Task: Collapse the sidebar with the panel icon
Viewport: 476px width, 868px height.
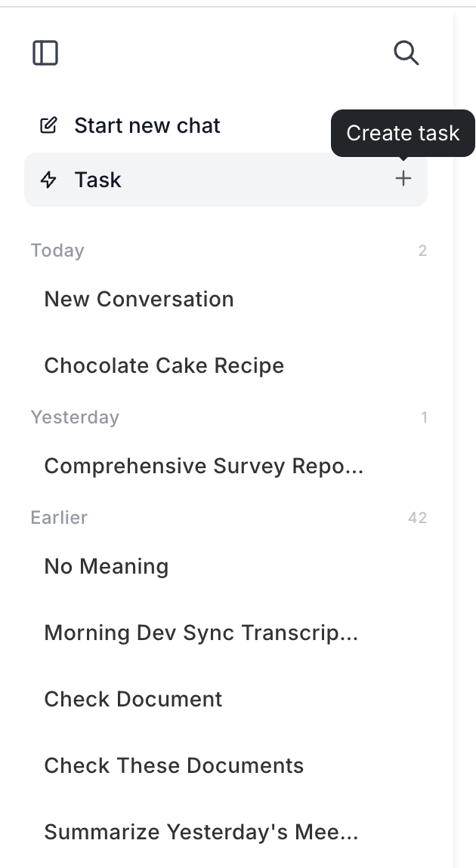Action: [45, 53]
